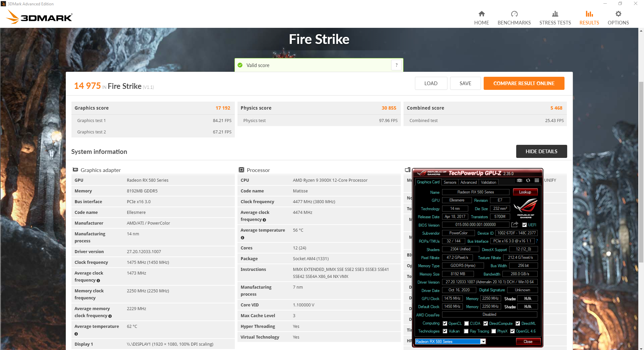Click info icon under GPU Average temperature
Viewport: 644px width, 350px height.
click(x=76, y=334)
